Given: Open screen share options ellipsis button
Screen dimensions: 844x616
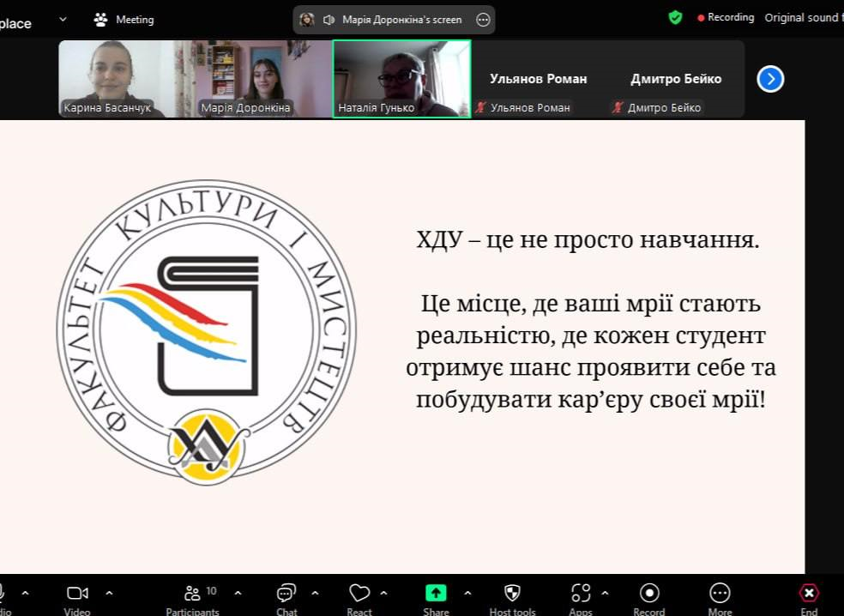Looking at the screenshot, I should 484,20.
